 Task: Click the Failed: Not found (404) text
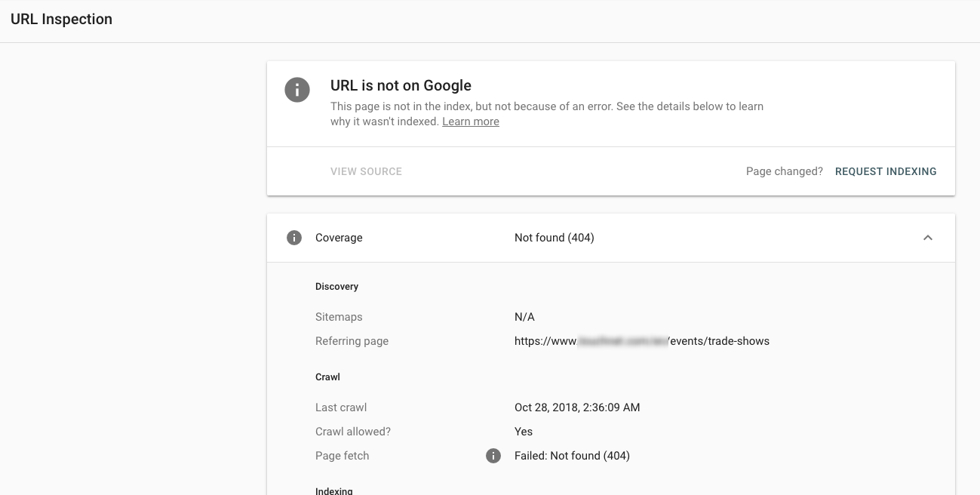[572, 456]
